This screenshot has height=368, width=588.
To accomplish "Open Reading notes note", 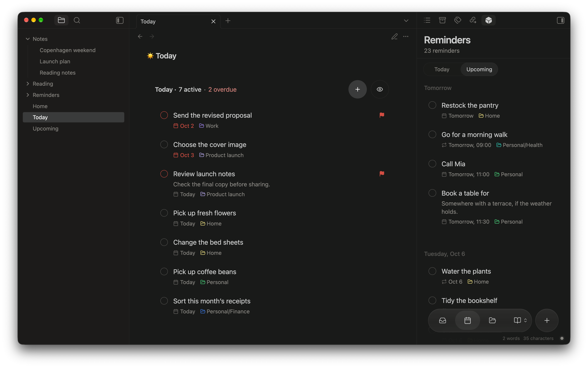I will [x=57, y=73].
